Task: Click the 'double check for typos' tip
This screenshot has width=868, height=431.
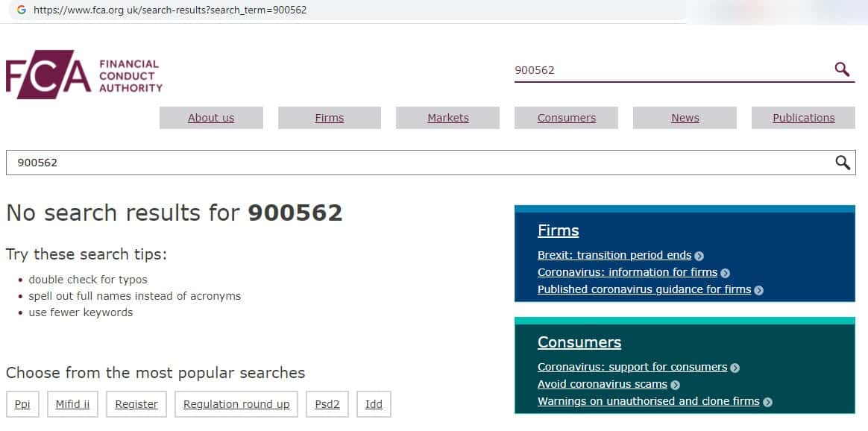Action: click(x=88, y=280)
